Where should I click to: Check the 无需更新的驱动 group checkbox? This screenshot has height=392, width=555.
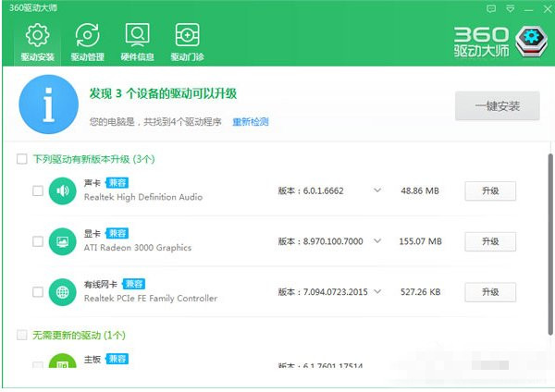pyautogui.click(x=21, y=334)
